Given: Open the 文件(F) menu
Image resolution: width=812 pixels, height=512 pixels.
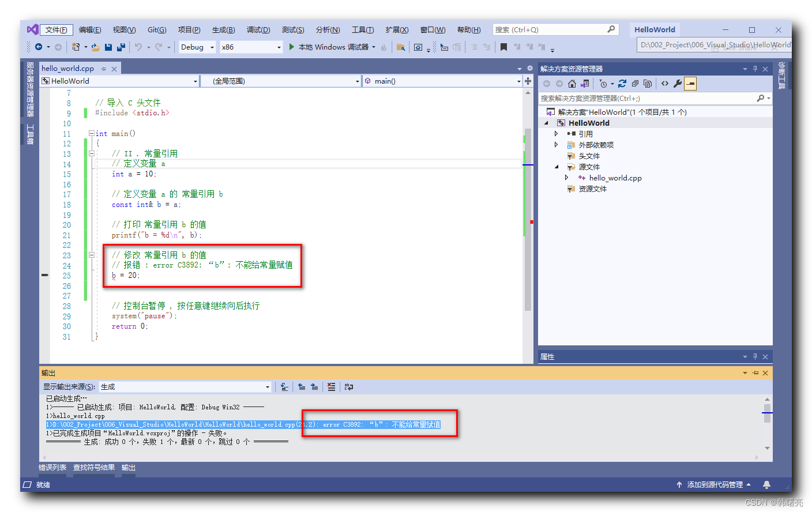Looking at the screenshot, I should coord(57,30).
